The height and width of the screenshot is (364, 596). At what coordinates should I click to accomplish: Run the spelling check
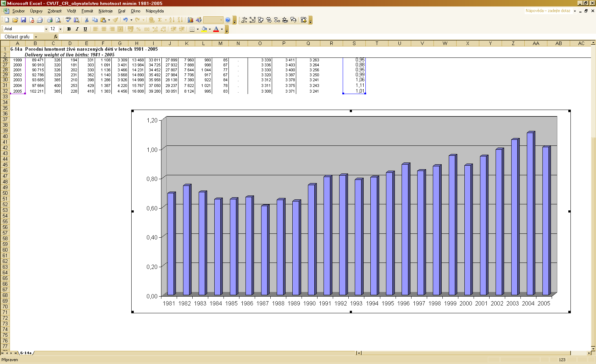(68, 20)
